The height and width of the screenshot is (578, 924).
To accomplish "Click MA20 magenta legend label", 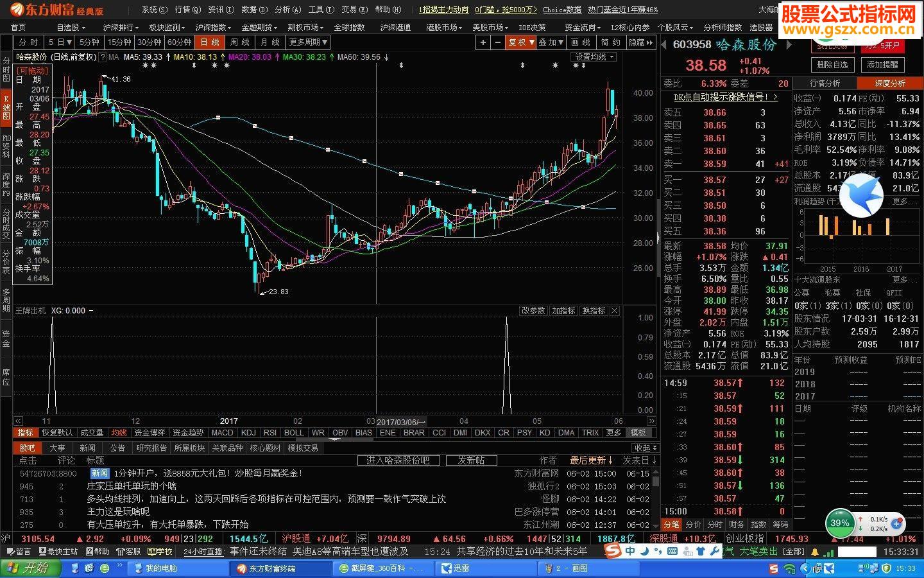I will click(250, 57).
